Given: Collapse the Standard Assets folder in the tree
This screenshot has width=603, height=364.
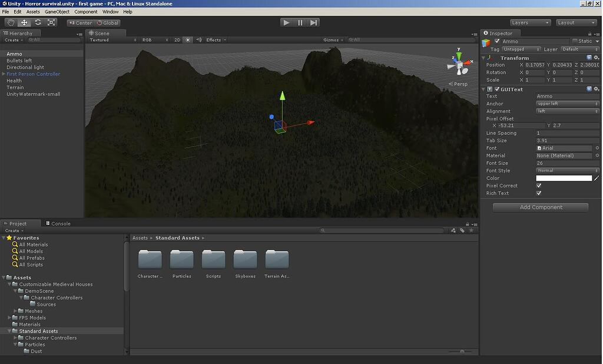Looking at the screenshot, I should pos(9,330).
